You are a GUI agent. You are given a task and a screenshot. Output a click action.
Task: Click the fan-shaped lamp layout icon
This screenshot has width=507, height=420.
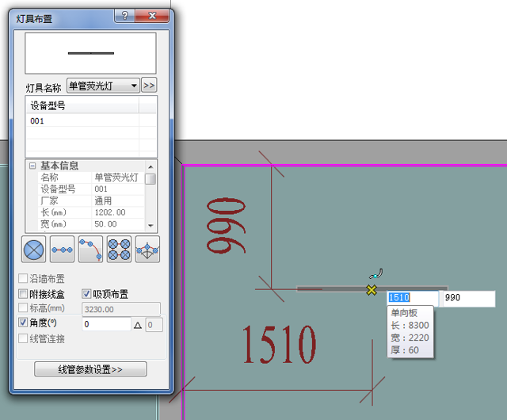pyautogui.click(x=147, y=249)
